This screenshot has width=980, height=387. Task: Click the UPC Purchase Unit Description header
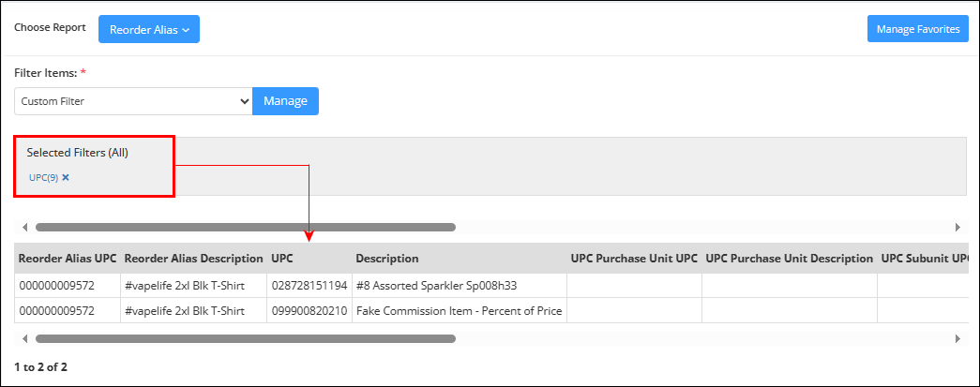tap(790, 259)
